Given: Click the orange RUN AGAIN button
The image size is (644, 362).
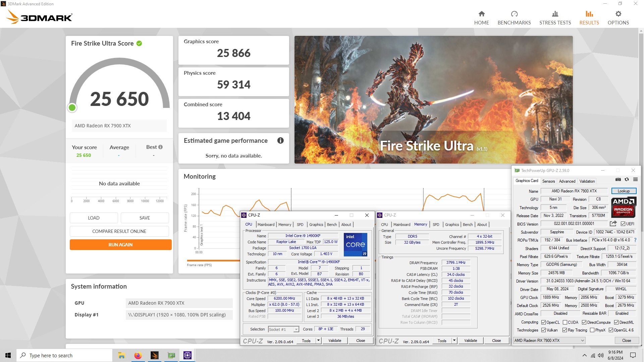Looking at the screenshot, I should (x=120, y=245).
